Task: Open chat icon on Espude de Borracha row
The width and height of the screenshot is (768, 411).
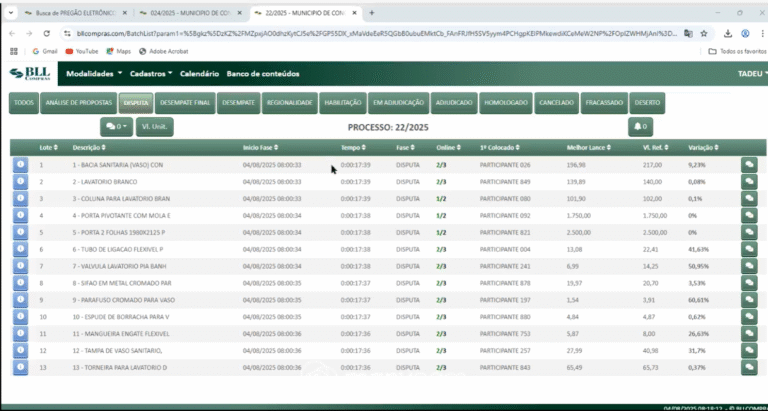Action: pos(749,317)
